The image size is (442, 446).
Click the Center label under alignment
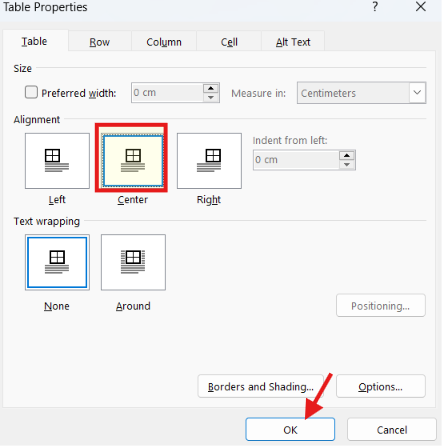(133, 199)
